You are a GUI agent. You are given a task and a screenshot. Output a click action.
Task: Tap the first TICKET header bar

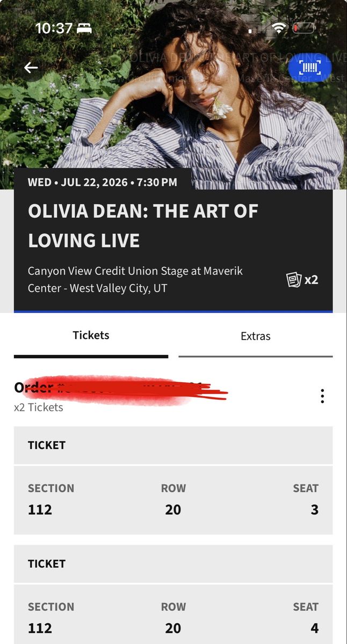point(173,445)
